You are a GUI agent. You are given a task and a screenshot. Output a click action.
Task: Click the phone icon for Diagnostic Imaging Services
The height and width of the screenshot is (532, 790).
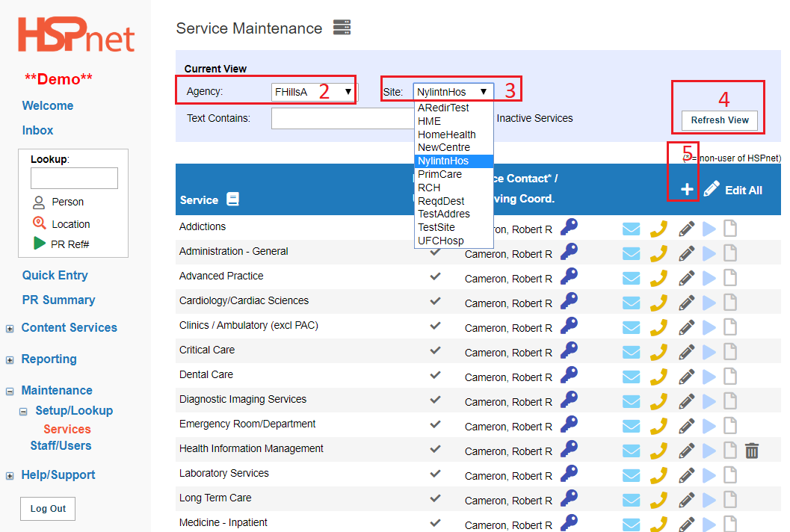(658, 401)
